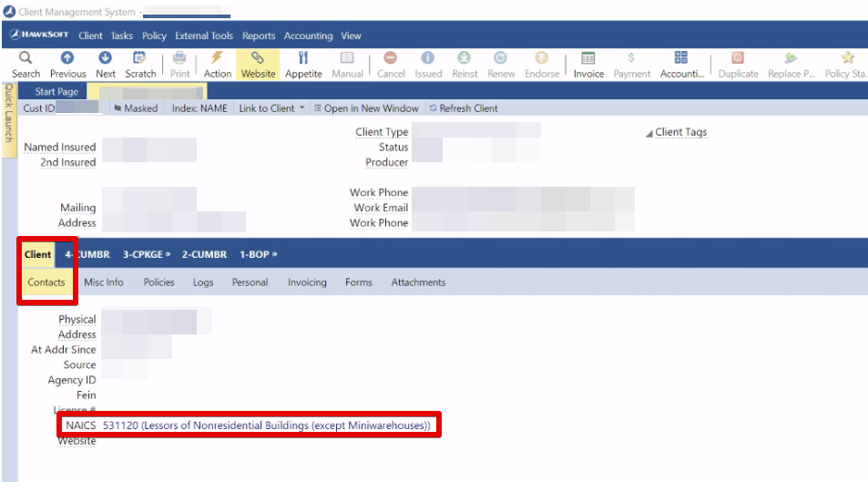Click Refresh Client button
868x482 pixels.
tap(464, 108)
